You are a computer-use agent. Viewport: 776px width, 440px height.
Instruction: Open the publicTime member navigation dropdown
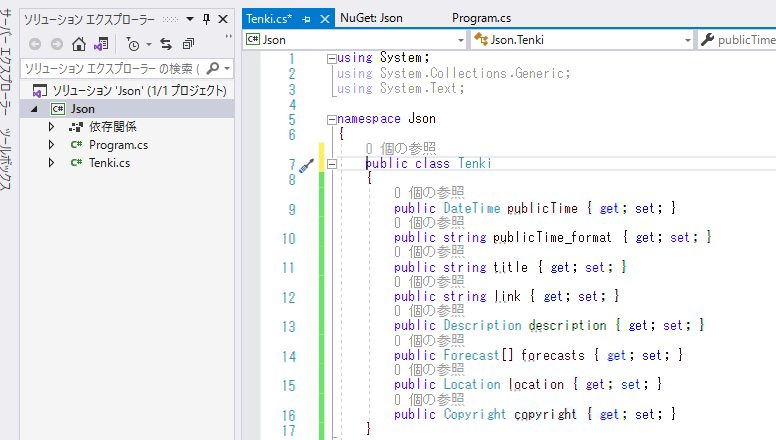(737, 40)
